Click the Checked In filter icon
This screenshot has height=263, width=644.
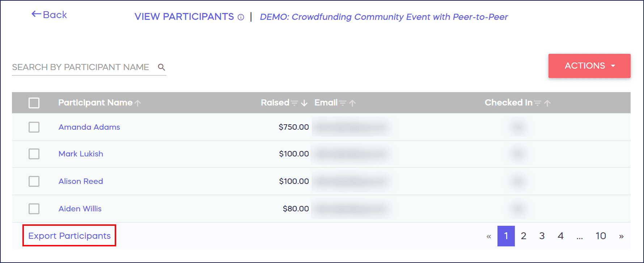coord(538,103)
